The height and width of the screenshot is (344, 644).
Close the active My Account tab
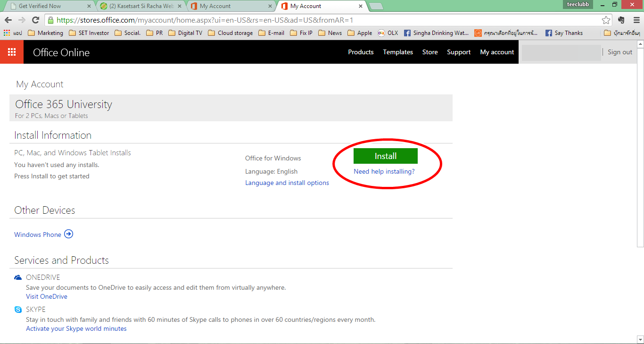361,6
